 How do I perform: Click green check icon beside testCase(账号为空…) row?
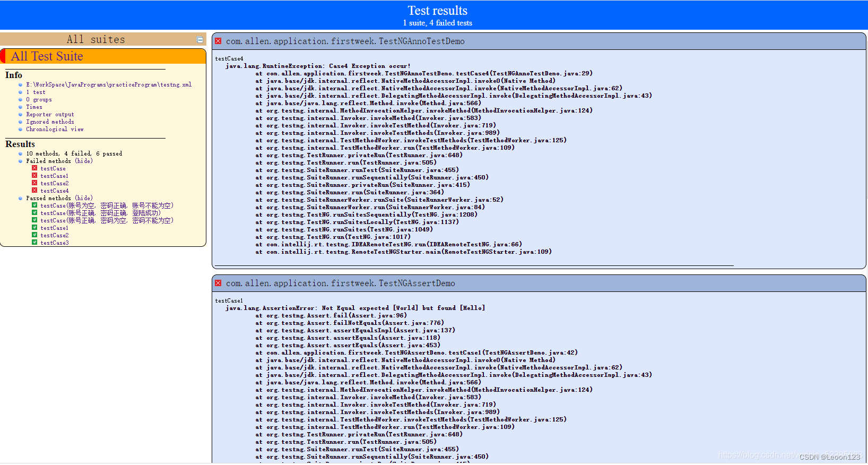pyautogui.click(x=34, y=205)
